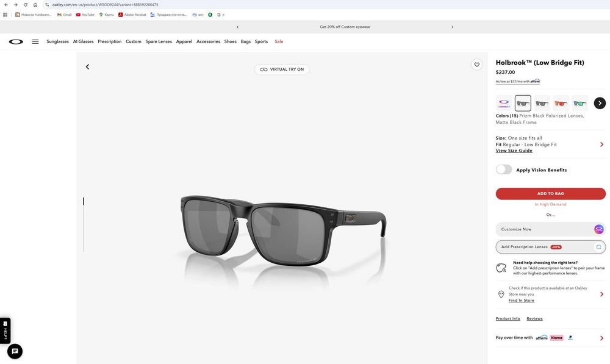Click Add Prescription Lenses option
Screen dimensions: 610x364
(x=550, y=247)
